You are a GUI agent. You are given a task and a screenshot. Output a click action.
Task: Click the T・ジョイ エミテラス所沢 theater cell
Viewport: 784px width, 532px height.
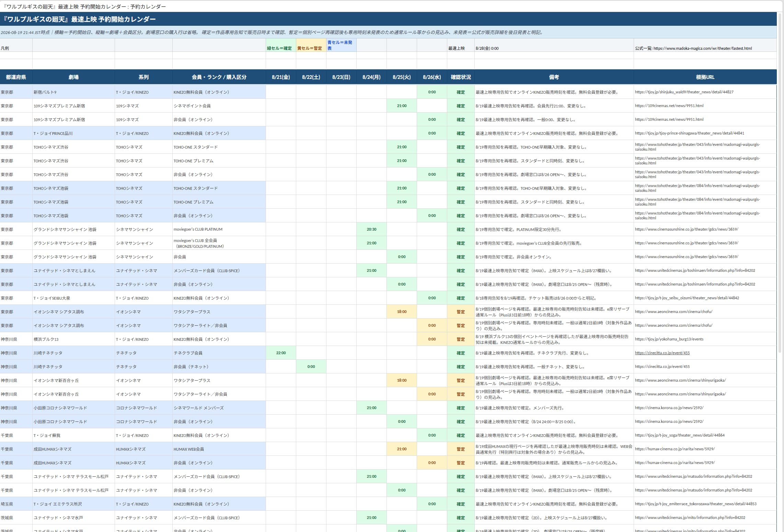tap(73, 504)
